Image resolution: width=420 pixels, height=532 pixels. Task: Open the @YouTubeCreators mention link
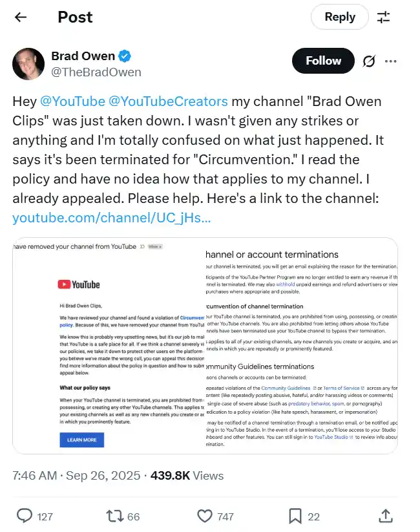point(168,101)
